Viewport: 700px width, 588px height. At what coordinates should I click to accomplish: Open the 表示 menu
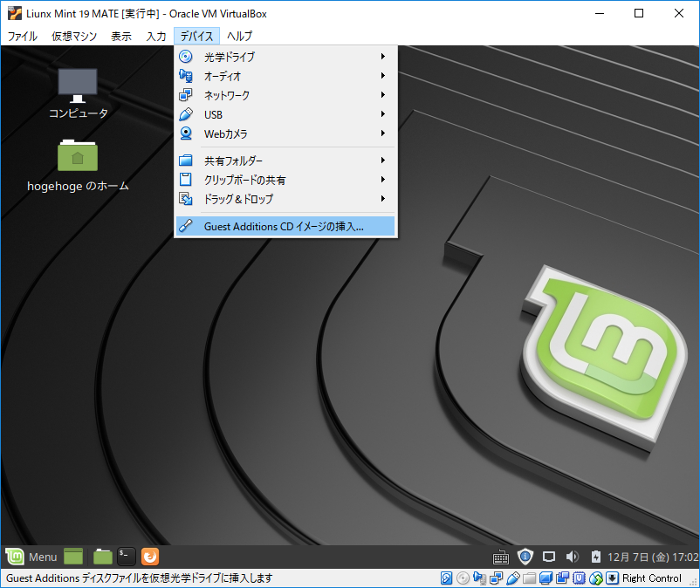click(121, 36)
